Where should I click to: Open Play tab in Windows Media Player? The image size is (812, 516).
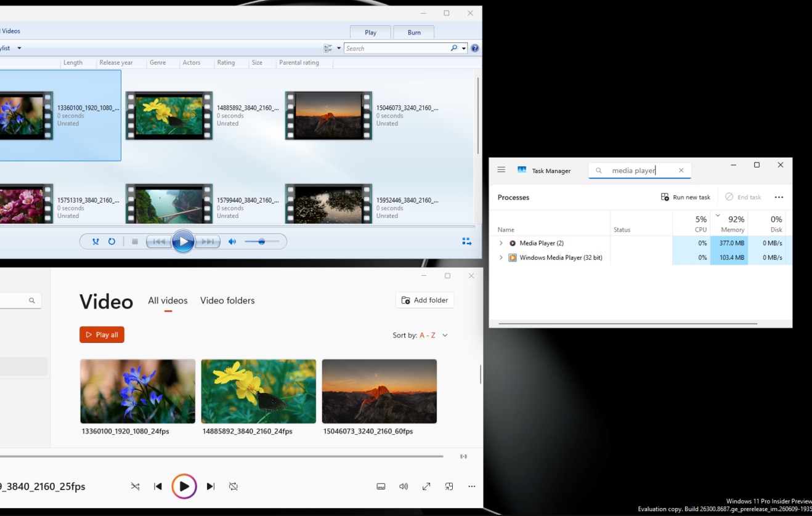[370, 33]
